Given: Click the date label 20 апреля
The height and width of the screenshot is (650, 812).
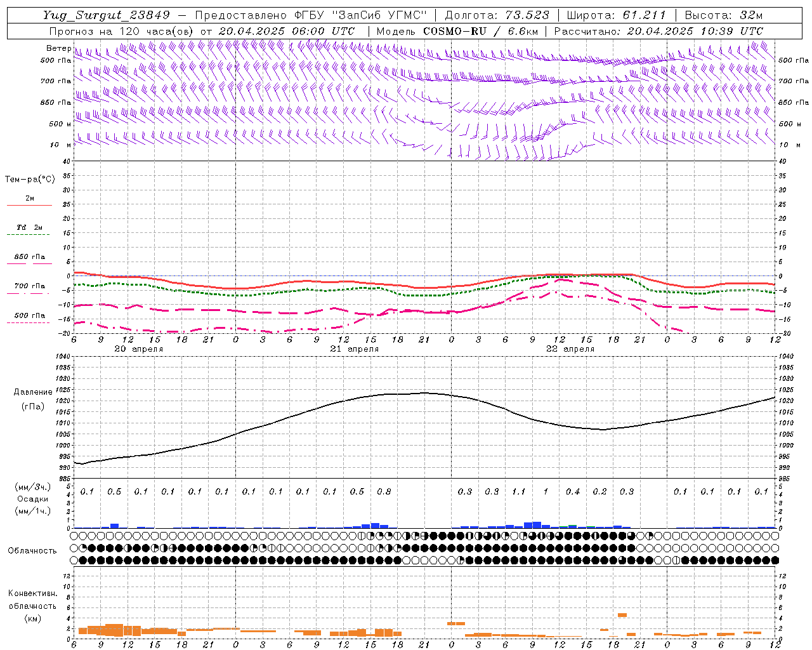Looking at the screenshot, I should click(139, 349).
